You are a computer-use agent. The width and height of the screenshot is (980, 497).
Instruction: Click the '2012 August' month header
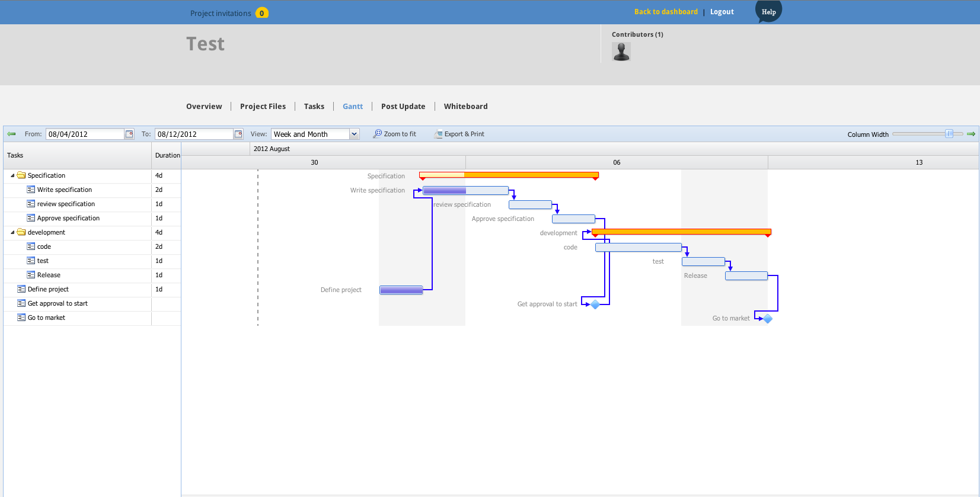coord(272,149)
